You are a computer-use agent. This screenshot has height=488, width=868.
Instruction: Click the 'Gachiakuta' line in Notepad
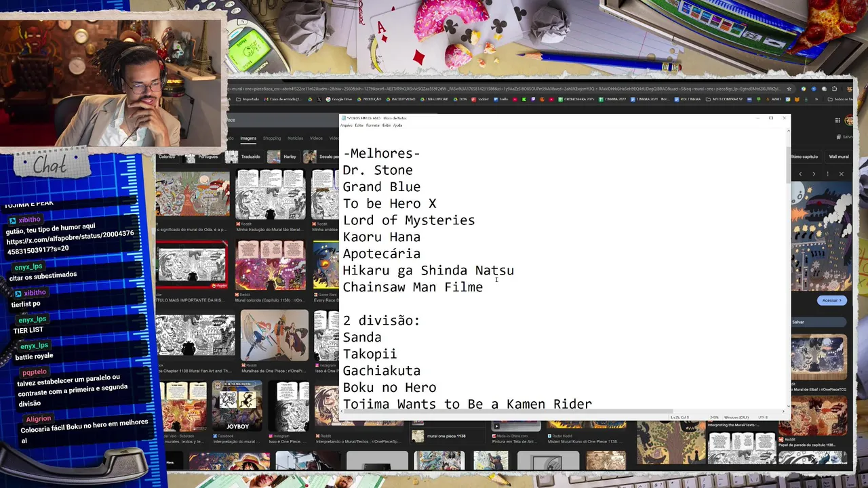coord(382,371)
